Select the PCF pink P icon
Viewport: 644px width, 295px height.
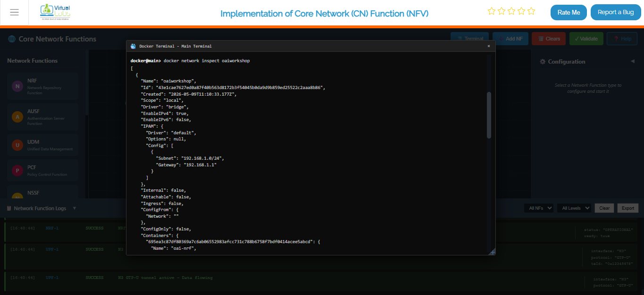pyautogui.click(x=17, y=171)
